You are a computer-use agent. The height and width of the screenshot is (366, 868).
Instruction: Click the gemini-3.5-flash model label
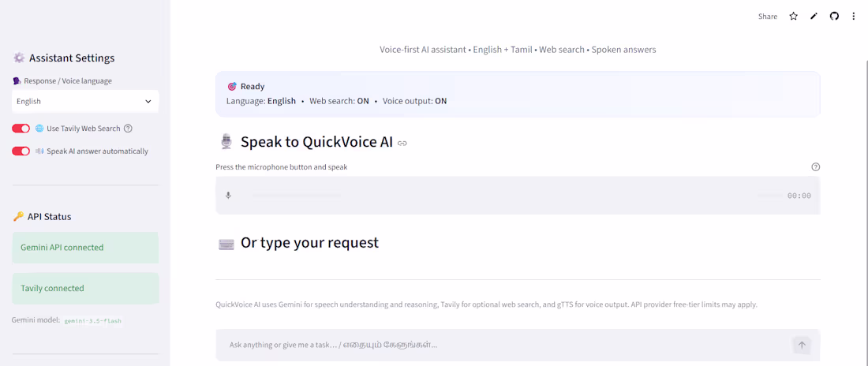point(92,320)
